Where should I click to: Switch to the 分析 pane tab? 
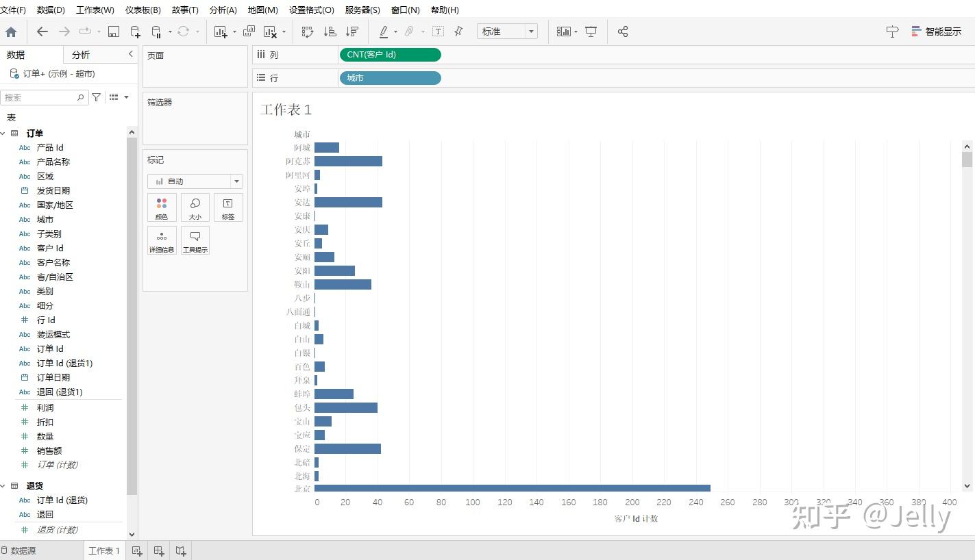coord(81,55)
